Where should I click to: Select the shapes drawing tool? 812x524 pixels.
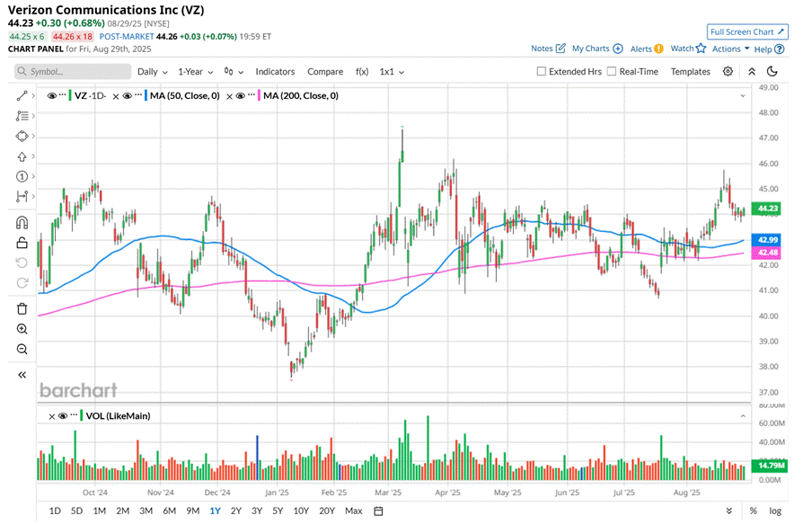coord(22,137)
